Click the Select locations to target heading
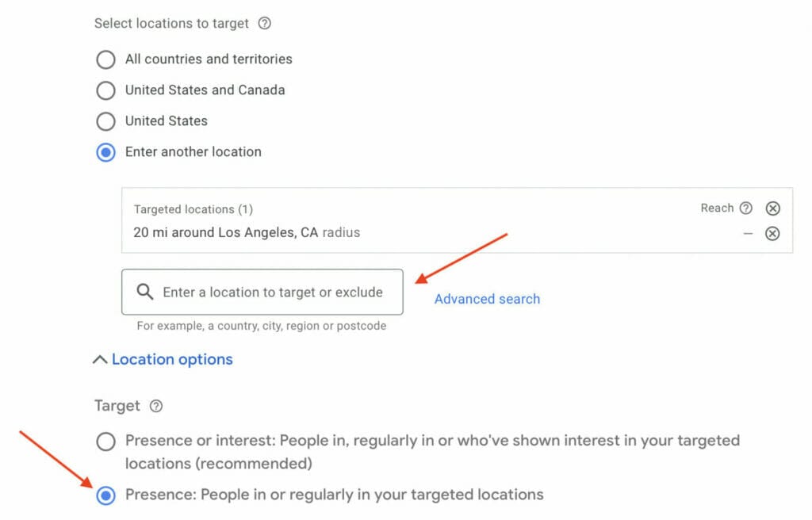Viewport: 812px width, 520px height. click(171, 24)
